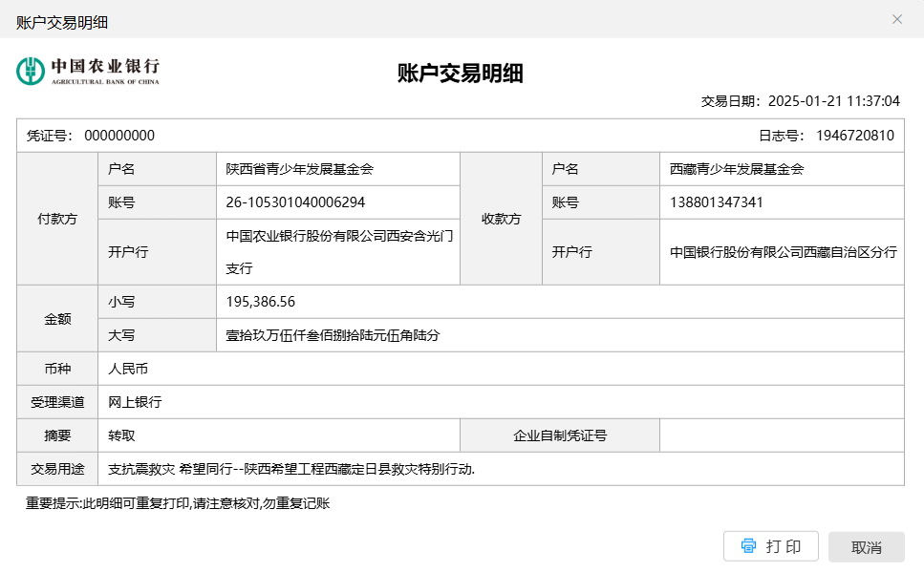Screen dimensions: 924x573
Task: Click the payee name 西藏青少年发展基金会
Action: [x=737, y=170]
